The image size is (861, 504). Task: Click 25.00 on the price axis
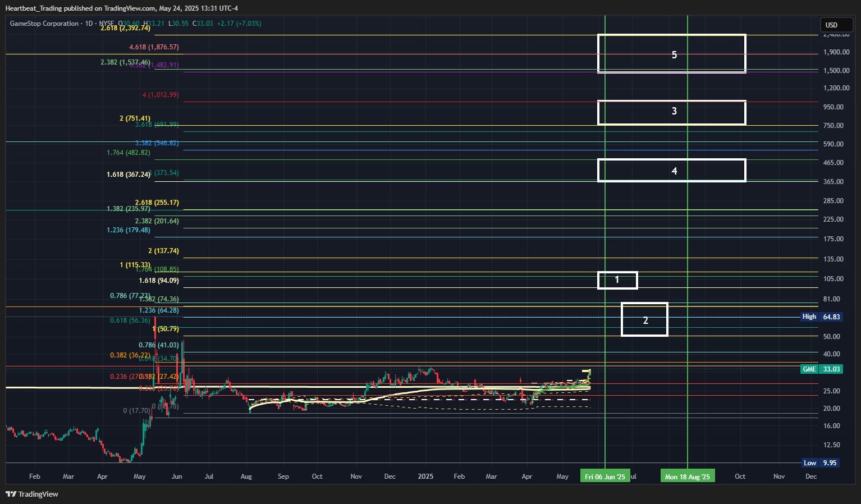(832, 391)
